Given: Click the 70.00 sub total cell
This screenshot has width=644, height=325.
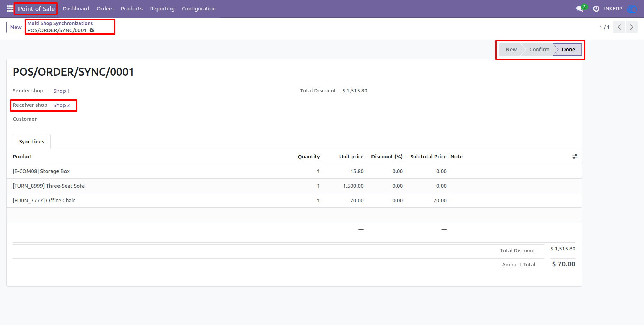Looking at the screenshot, I should pyautogui.click(x=440, y=201).
